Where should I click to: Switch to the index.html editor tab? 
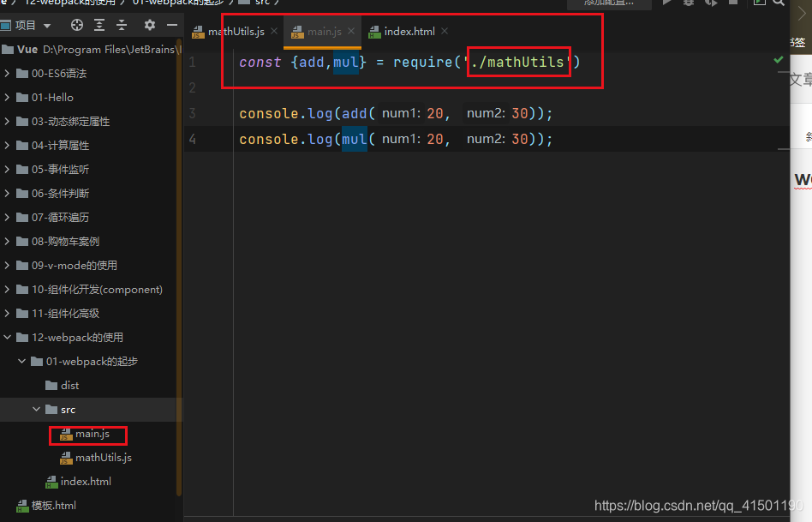(x=409, y=32)
